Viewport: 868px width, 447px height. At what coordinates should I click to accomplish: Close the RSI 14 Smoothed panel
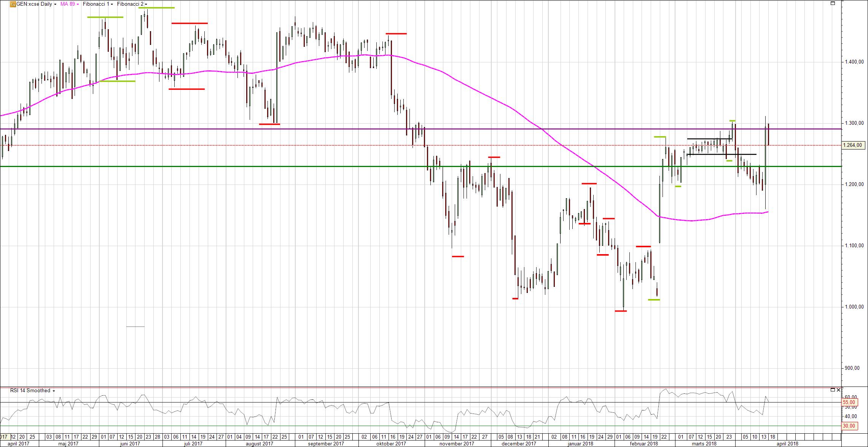point(838,390)
